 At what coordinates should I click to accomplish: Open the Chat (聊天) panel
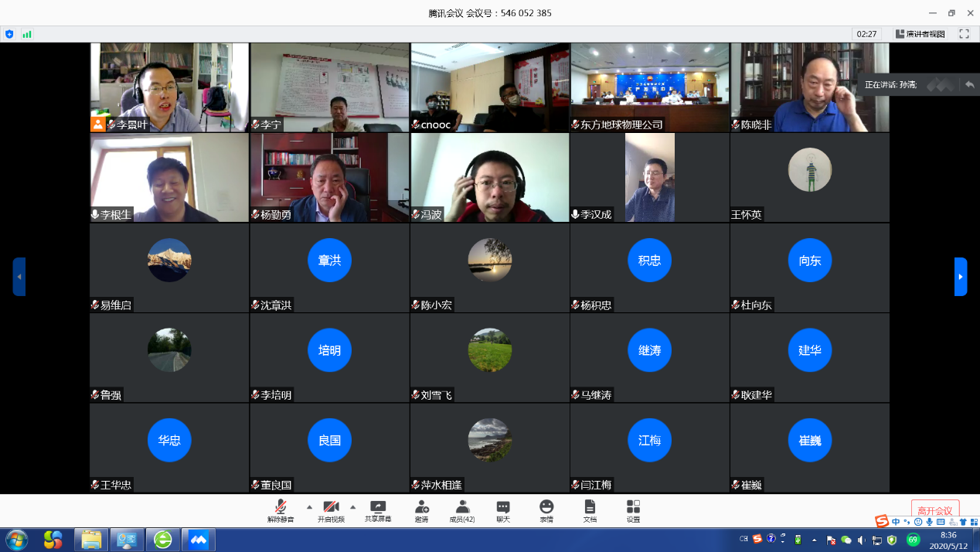coord(503,510)
